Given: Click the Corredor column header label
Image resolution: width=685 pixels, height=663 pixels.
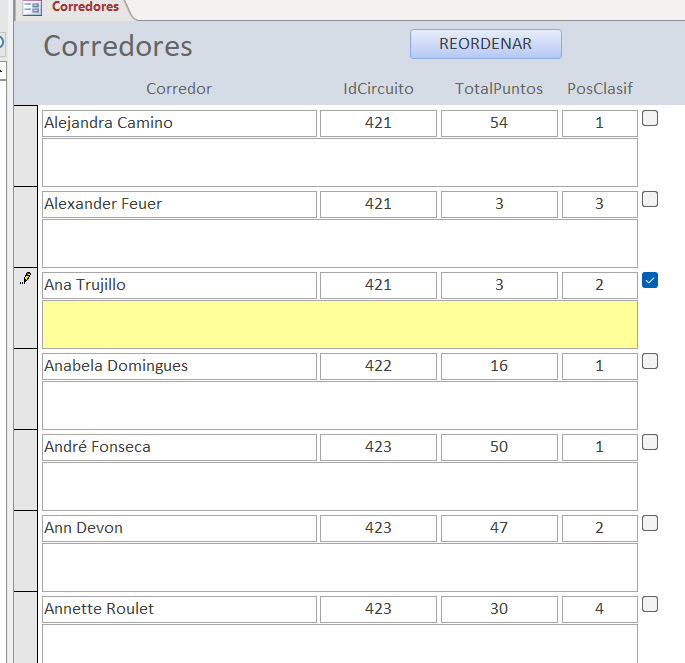Looking at the screenshot, I should 179,89.
